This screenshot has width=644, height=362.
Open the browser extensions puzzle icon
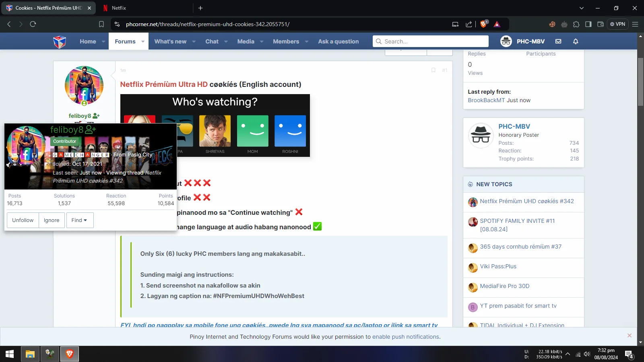pyautogui.click(x=576, y=24)
